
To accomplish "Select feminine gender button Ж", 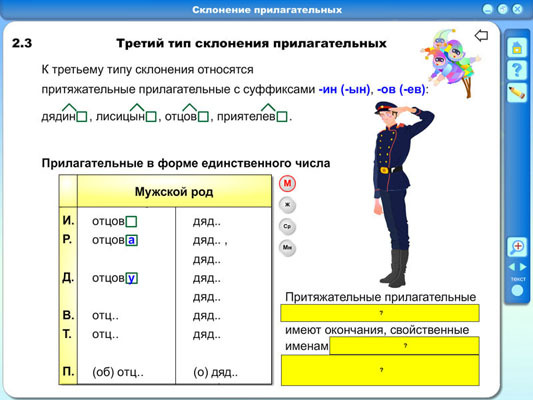I will tap(287, 205).
